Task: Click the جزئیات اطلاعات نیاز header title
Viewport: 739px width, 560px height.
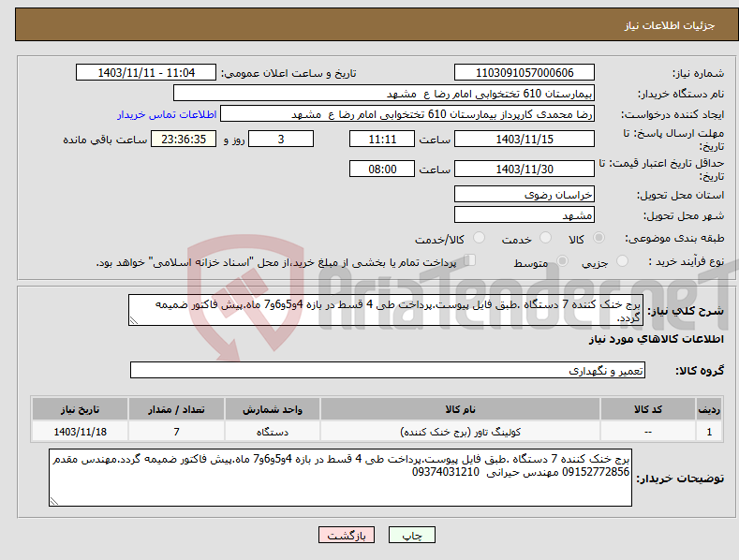Action: click(670, 25)
